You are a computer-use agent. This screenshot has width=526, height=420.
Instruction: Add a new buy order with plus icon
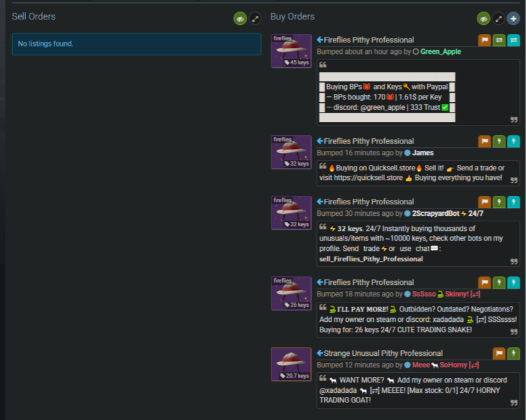(513, 19)
